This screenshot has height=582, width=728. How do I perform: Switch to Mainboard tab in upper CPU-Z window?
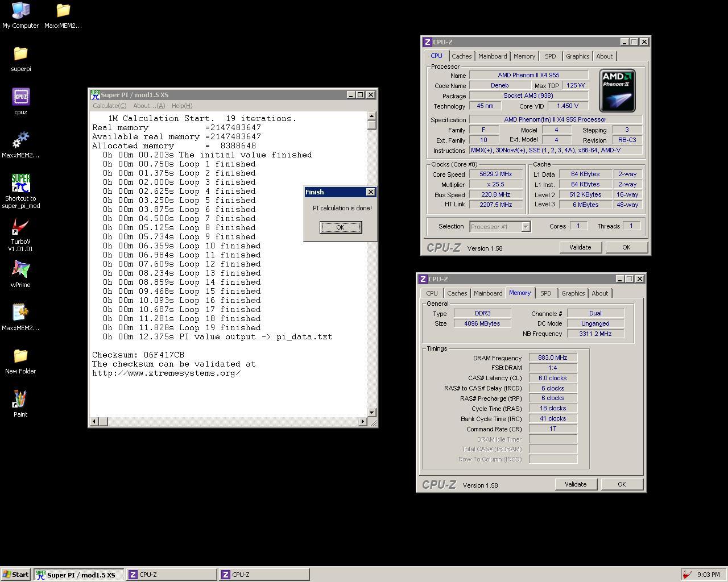493,56
